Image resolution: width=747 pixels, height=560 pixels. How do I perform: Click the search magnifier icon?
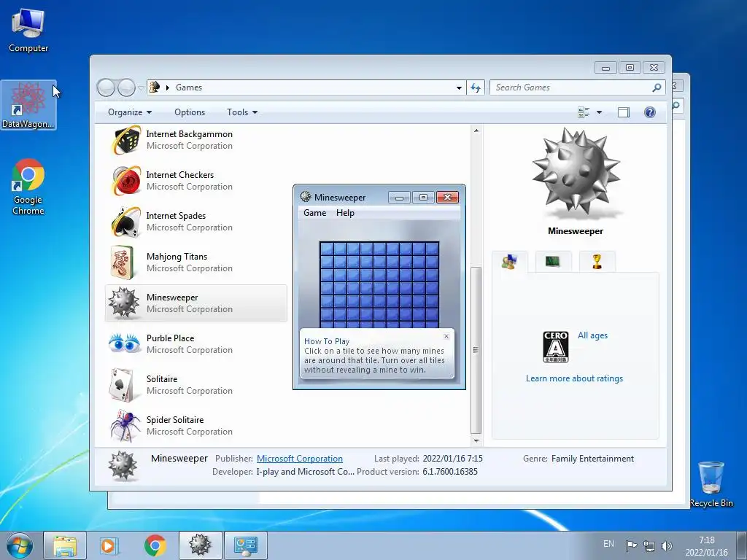(x=657, y=87)
